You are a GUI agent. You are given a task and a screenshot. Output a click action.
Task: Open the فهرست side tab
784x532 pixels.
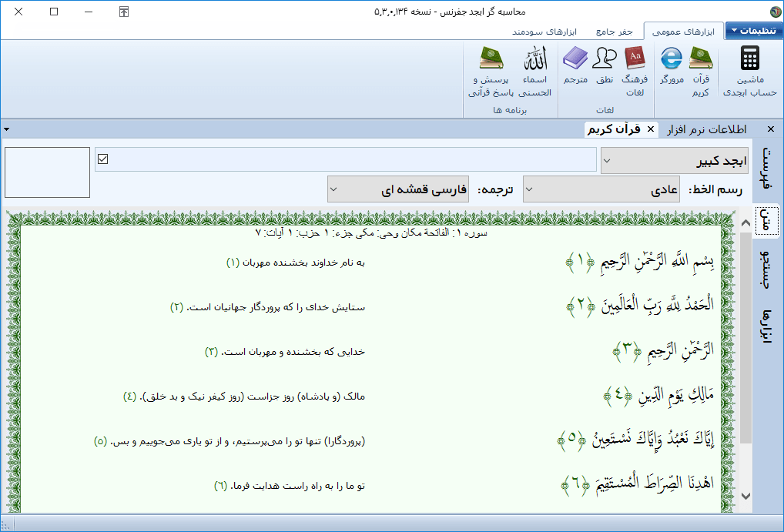[766, 169]
